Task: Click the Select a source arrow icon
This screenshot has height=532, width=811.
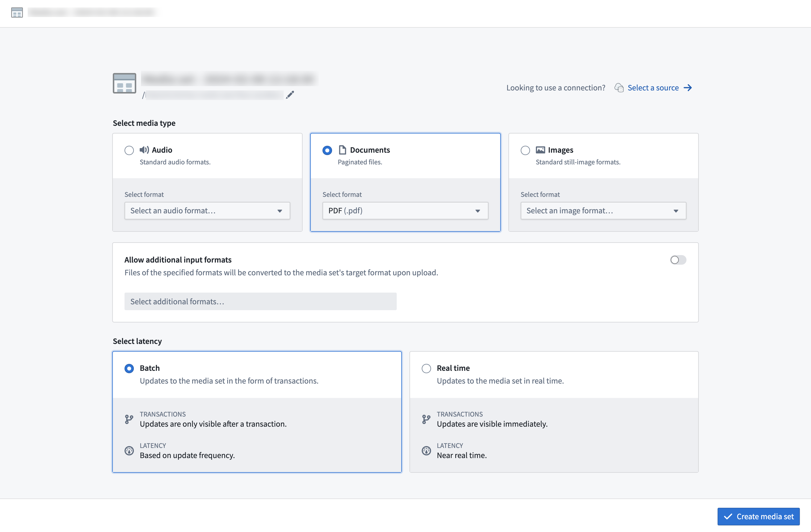Action: (689, 87)
